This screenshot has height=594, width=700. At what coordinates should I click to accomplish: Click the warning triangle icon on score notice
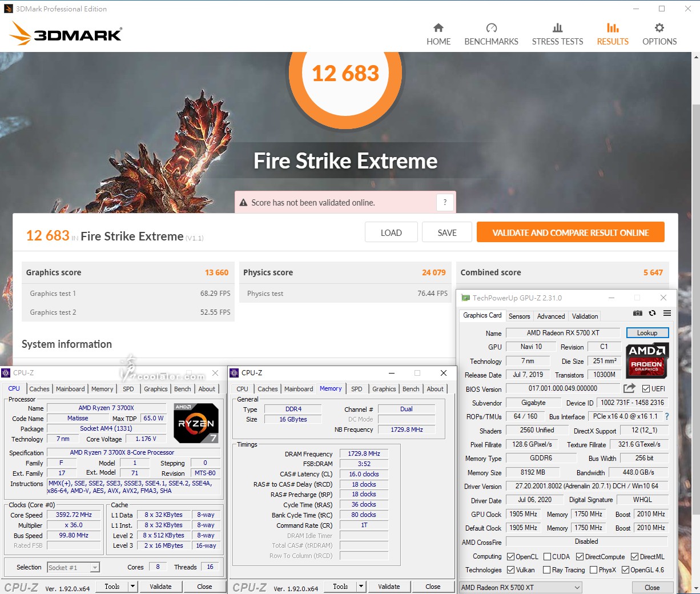pos(243,203)
